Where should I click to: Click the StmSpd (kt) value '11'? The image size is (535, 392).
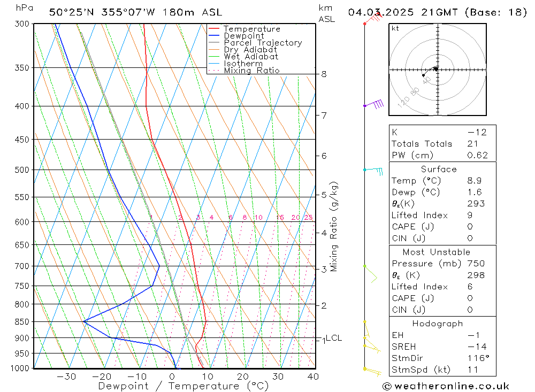[472, 370]
